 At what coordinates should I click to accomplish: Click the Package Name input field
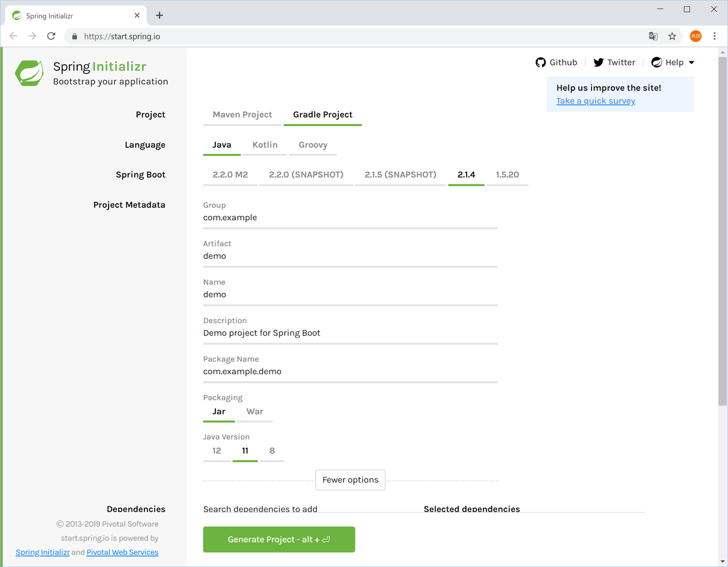click(351, 372)
